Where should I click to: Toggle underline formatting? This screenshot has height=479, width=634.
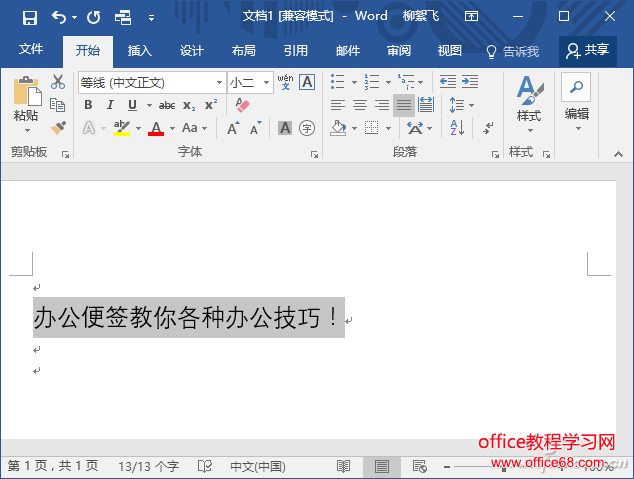click(x=132, y=105)
